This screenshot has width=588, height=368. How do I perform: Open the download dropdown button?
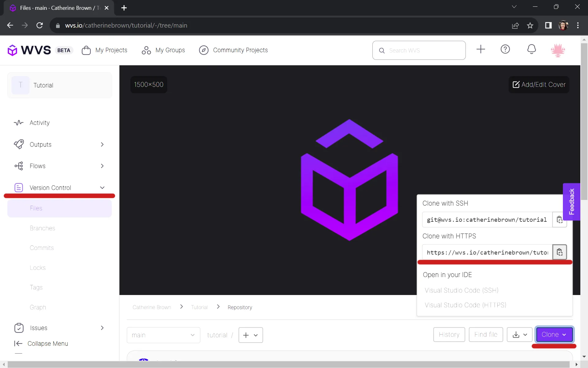pos(519,335)
